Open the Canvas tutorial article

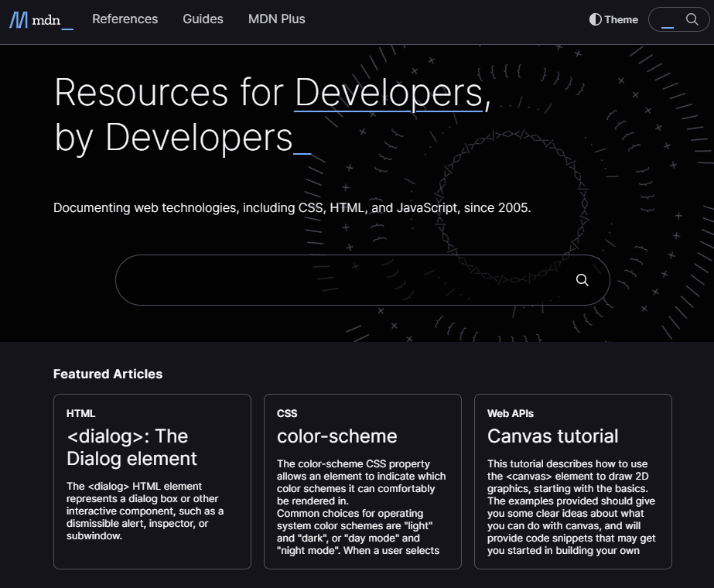[553, 436]
